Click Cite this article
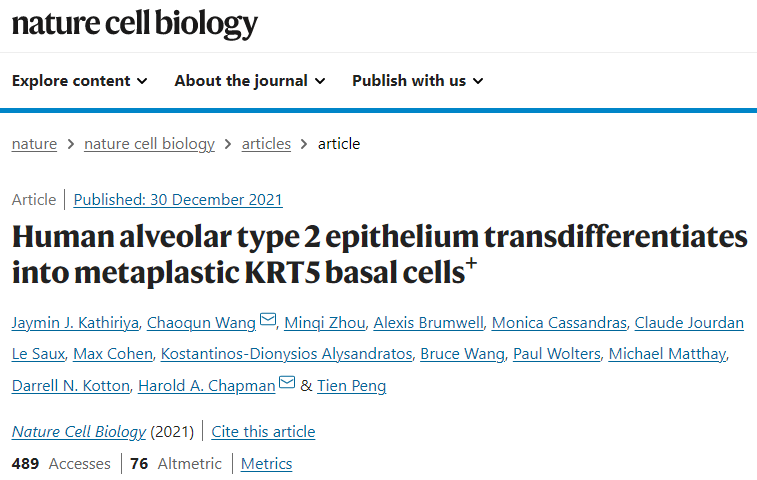 (263, 432)
